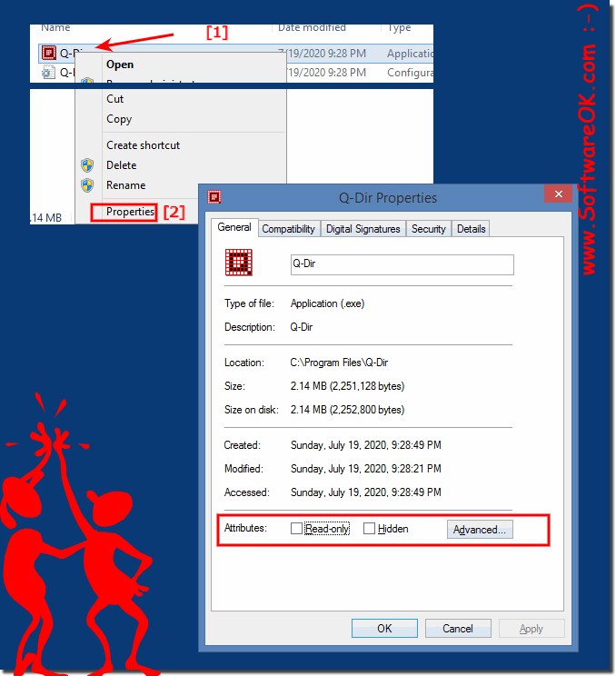Open the Details tab
Viewport: 616px width, 676px height.
472,229
